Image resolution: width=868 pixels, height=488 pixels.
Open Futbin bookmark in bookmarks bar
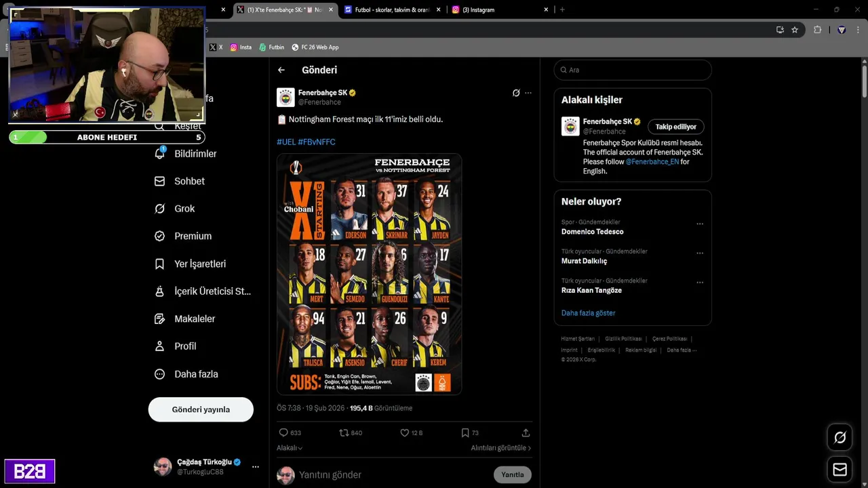[x=272, y=47]
